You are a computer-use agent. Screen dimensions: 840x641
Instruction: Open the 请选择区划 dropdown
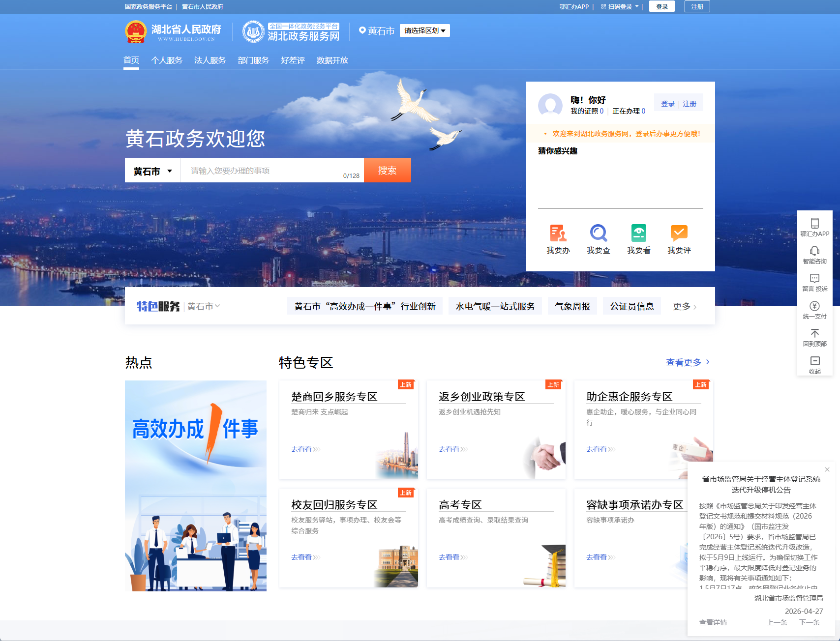(425, 30)
